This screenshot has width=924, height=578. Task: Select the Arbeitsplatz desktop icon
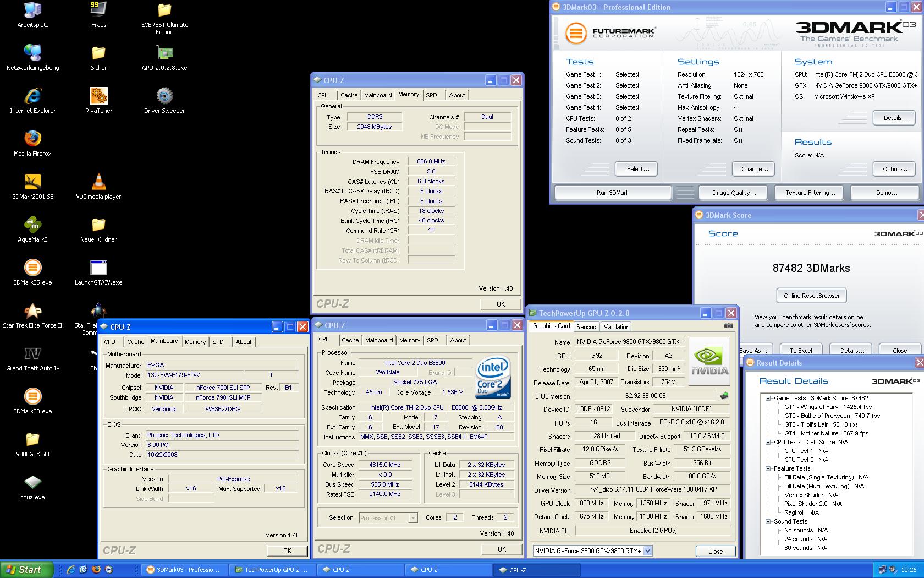coord(33,15)
